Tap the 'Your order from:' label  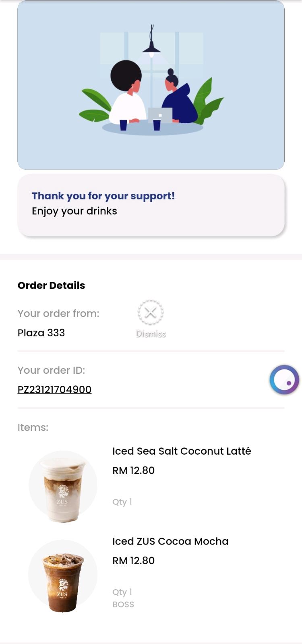[58, 313]
